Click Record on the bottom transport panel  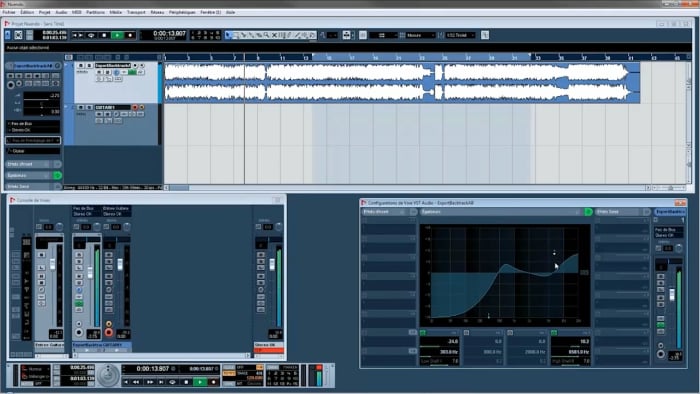click(213, 382)
